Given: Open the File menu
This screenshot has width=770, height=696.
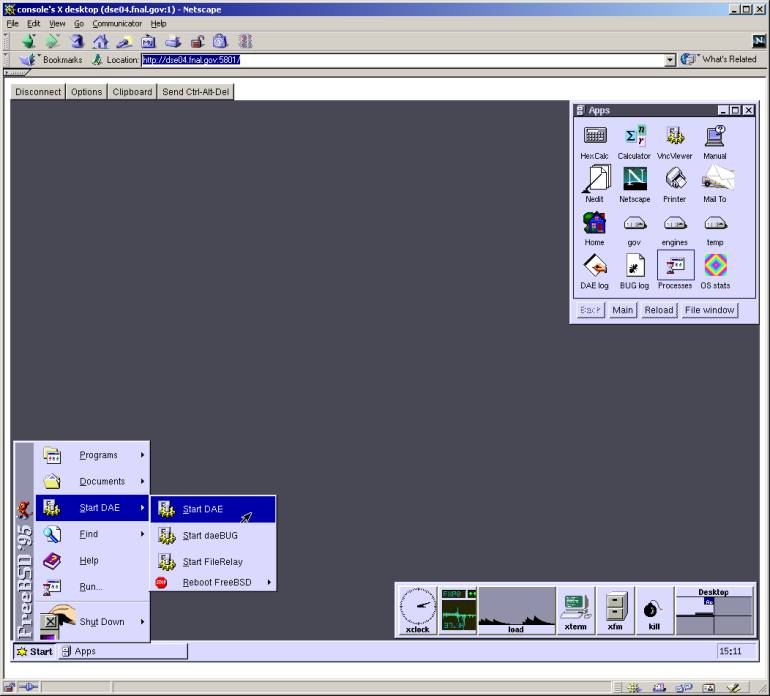Looking at the screenshot, I should [x=12, y=24].
